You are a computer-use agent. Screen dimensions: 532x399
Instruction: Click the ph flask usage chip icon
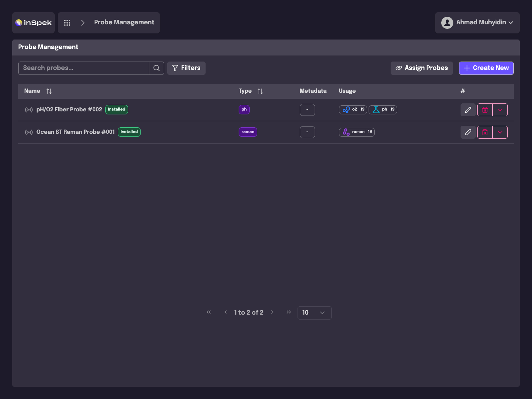click(x=376, y=110)
